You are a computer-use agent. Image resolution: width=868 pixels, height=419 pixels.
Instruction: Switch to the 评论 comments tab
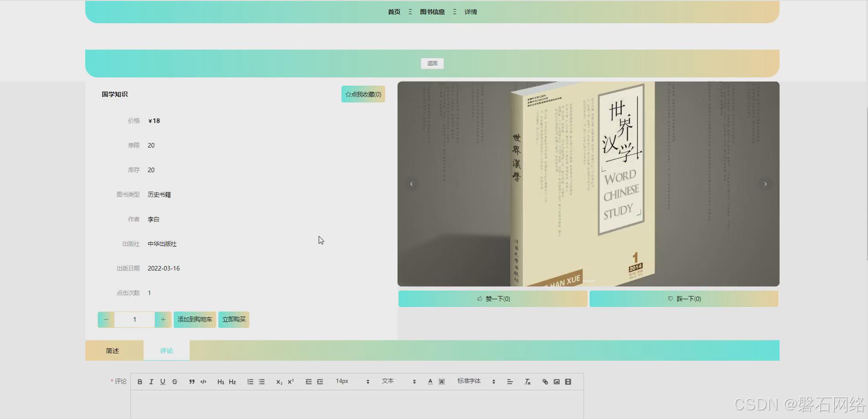pyautogui.click(x=166, y=350)
